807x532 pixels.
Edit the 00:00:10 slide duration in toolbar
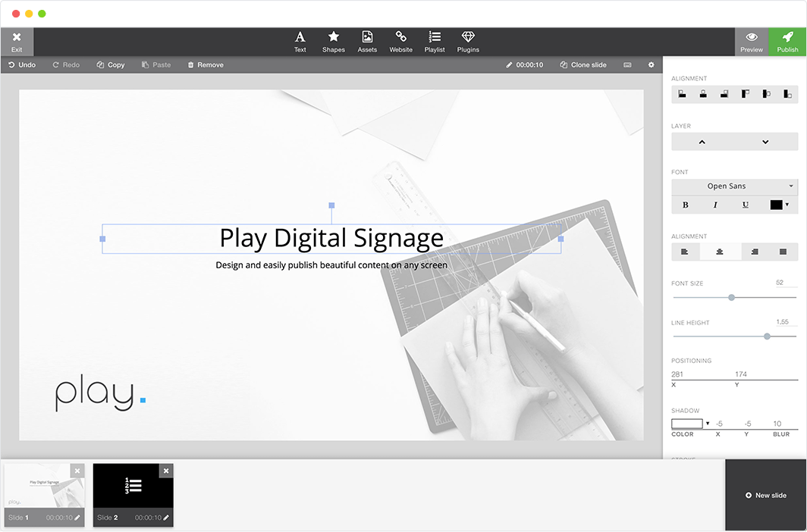[524, 64]
